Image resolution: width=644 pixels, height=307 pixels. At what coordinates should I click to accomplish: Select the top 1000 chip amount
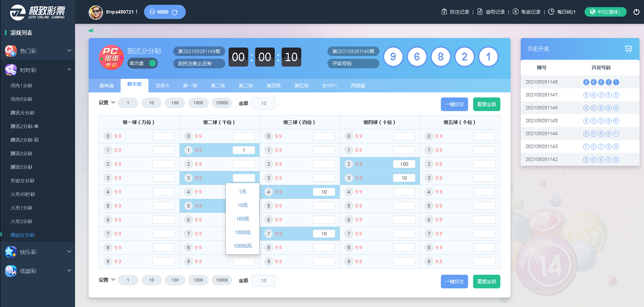(x=198, y=103)
